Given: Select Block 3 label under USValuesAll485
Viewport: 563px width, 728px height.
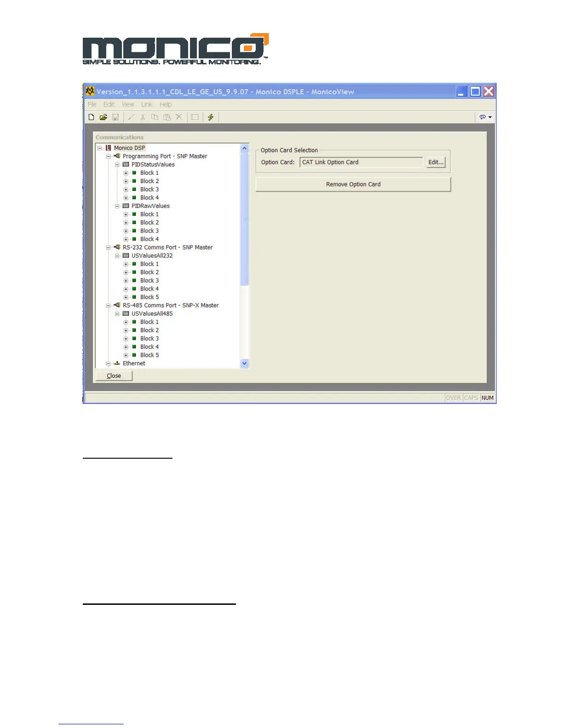Looking at the screenshot, I should [x=149, y=338].
